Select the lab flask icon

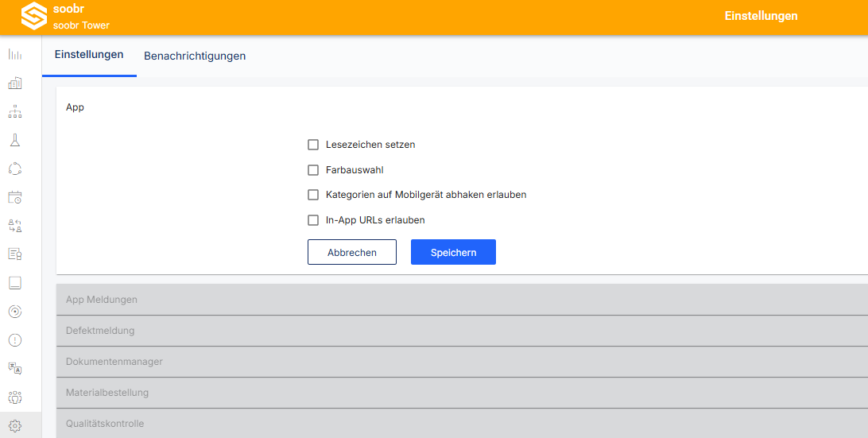coord(15,140)
